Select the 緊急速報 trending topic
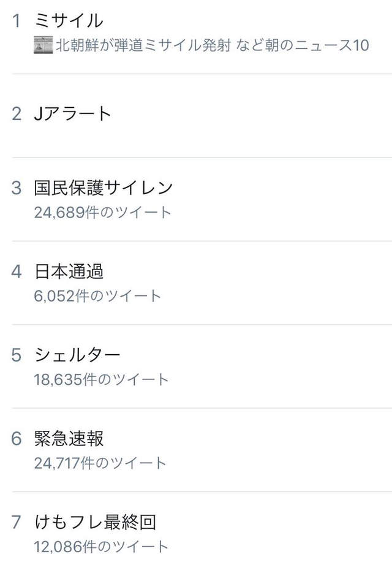Image resolution: width=392 pixels, height=565 pixels. tap(69, 439)
